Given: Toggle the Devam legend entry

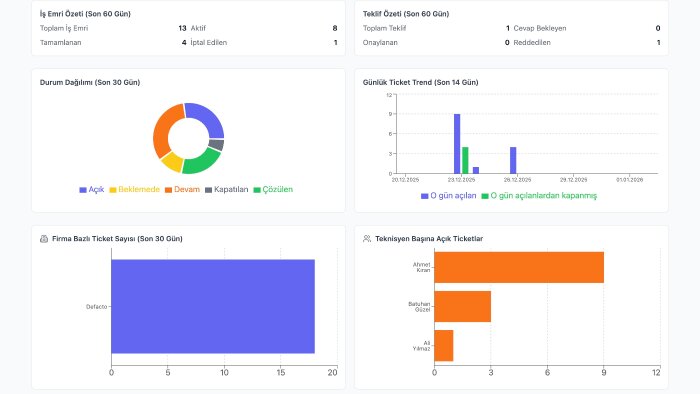Looking at the screenshot, I should tap(182, 190).
